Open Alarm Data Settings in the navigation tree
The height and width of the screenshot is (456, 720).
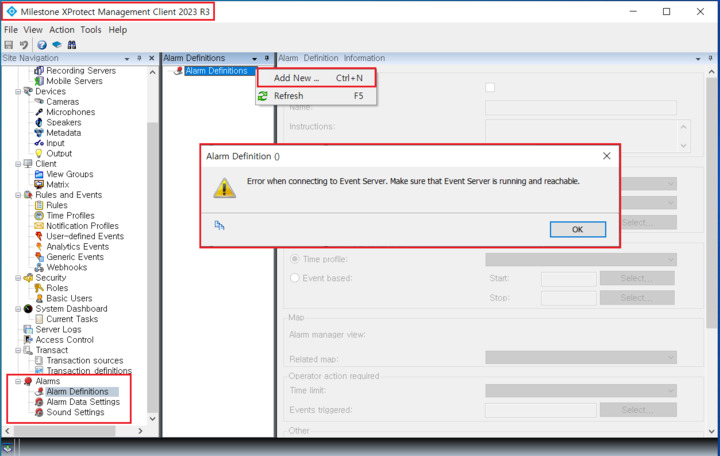(x=83, y=402)
